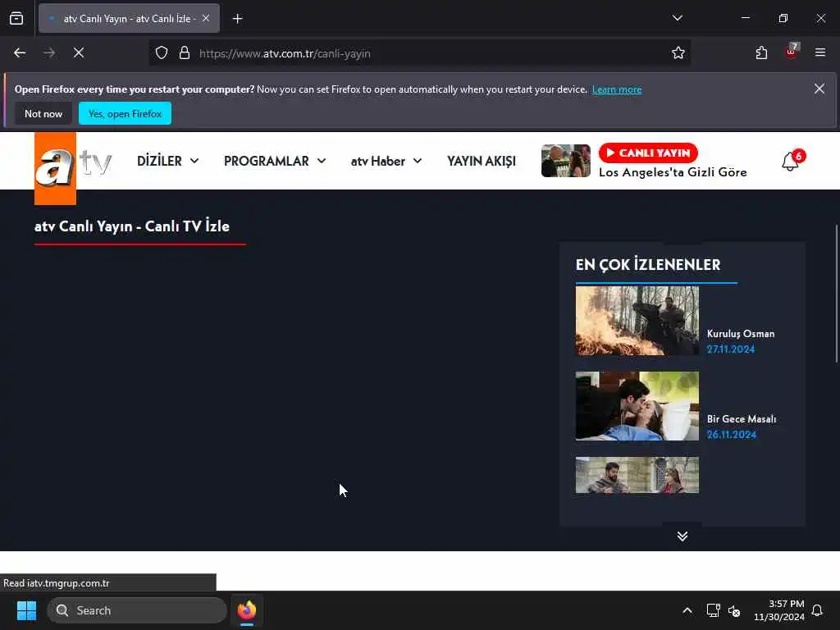Open the Extensions puzzle icon
The width and height of the screenshot is (840, 630).
(761, 52)
